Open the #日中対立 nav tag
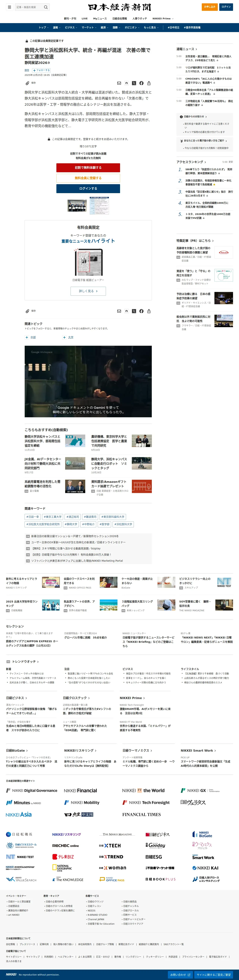 click(x=173, y=27)
